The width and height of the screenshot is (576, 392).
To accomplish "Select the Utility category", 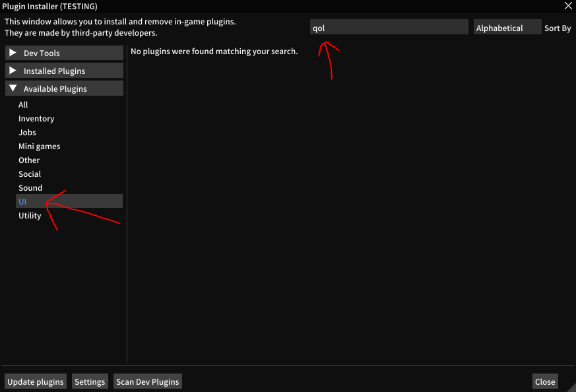I will (30, 215).
